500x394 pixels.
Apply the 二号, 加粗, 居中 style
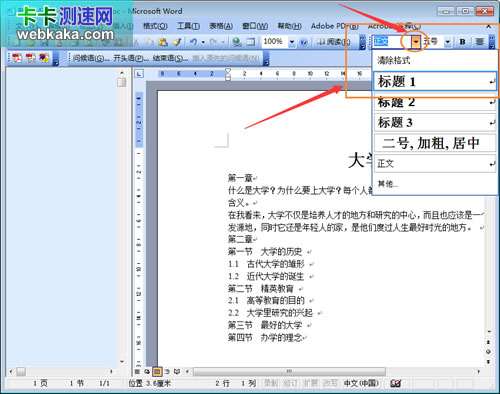435,143
